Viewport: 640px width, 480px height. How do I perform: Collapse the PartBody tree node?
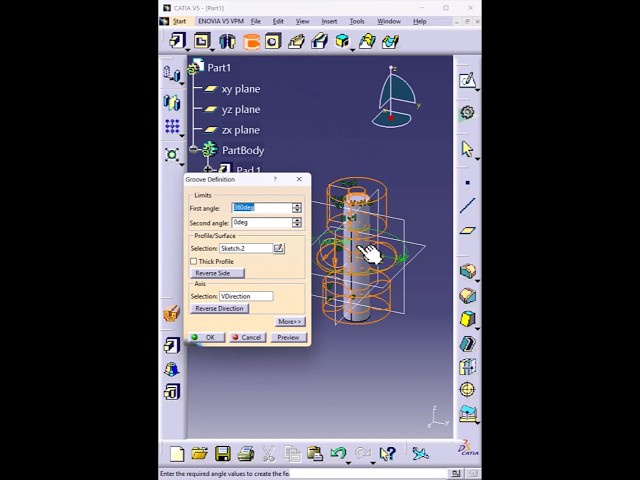(x=193, y=149)
